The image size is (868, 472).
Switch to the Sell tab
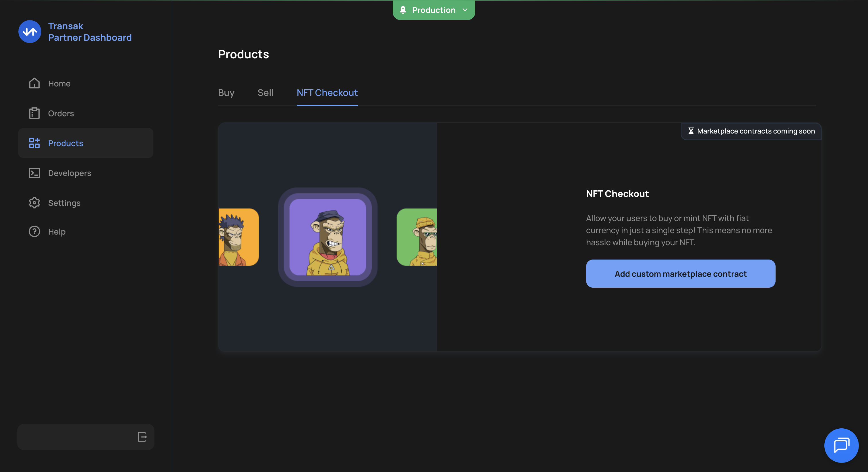tap(266, 93)
